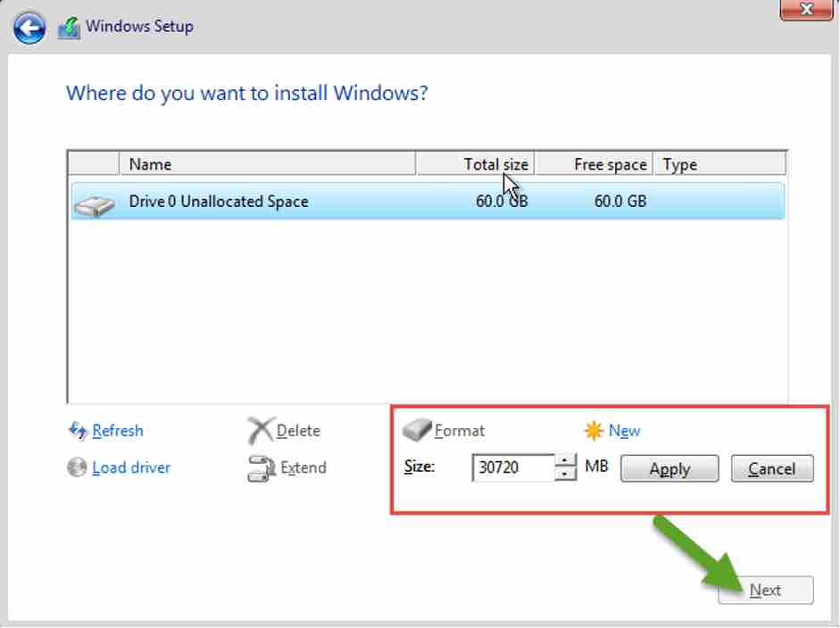Click the Format drive icon
Screen dimensions: 840x628
(416, 431)
